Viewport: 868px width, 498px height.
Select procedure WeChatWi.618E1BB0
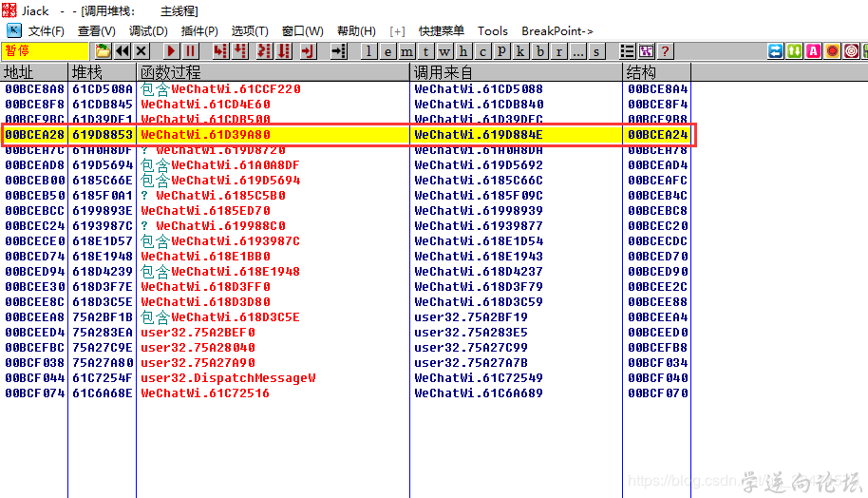[x=205, y=257]
